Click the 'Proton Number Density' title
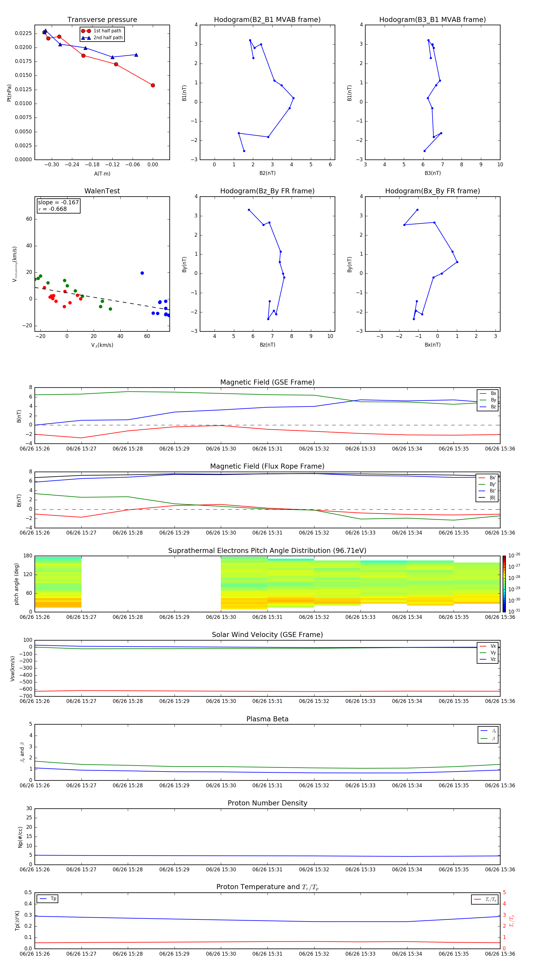 (x=267, y=803)
